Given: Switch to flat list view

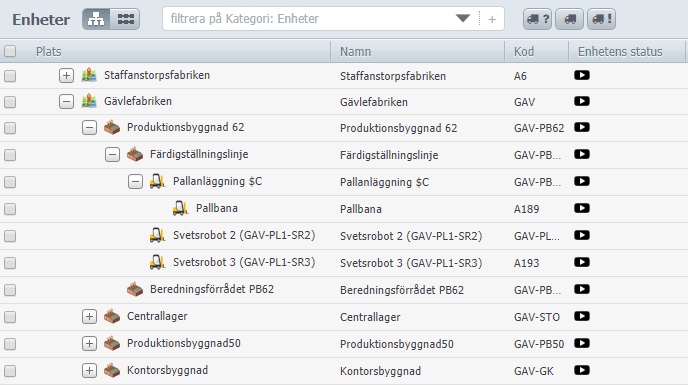Looking at the screenshot, I should (125, 19).
